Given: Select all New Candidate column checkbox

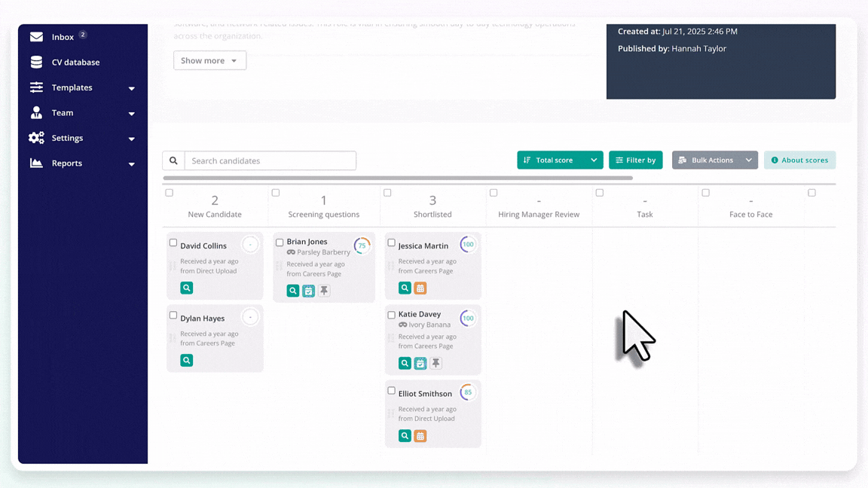Looking at the screenshot, I should coord(170,193).
